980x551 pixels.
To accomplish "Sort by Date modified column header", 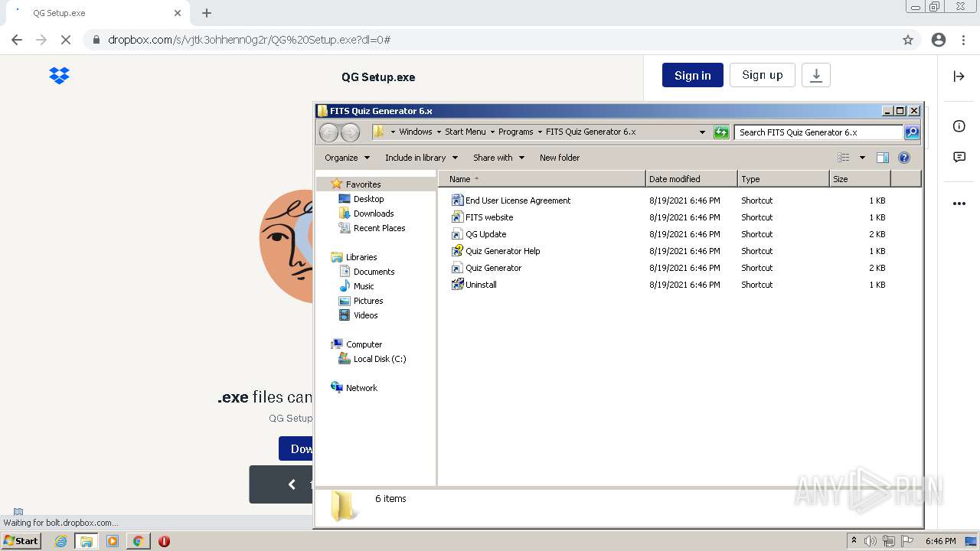I will tap(691, 179).
